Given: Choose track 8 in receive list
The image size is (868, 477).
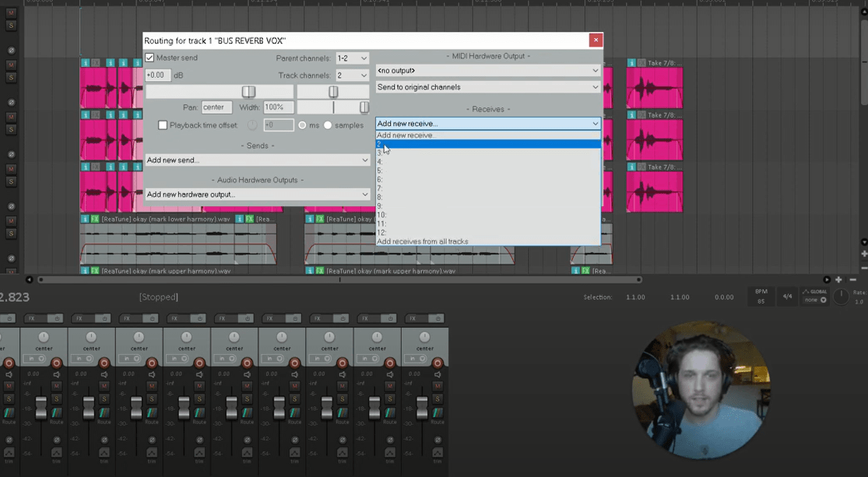Looking at the screenshot, I should 487,197.
